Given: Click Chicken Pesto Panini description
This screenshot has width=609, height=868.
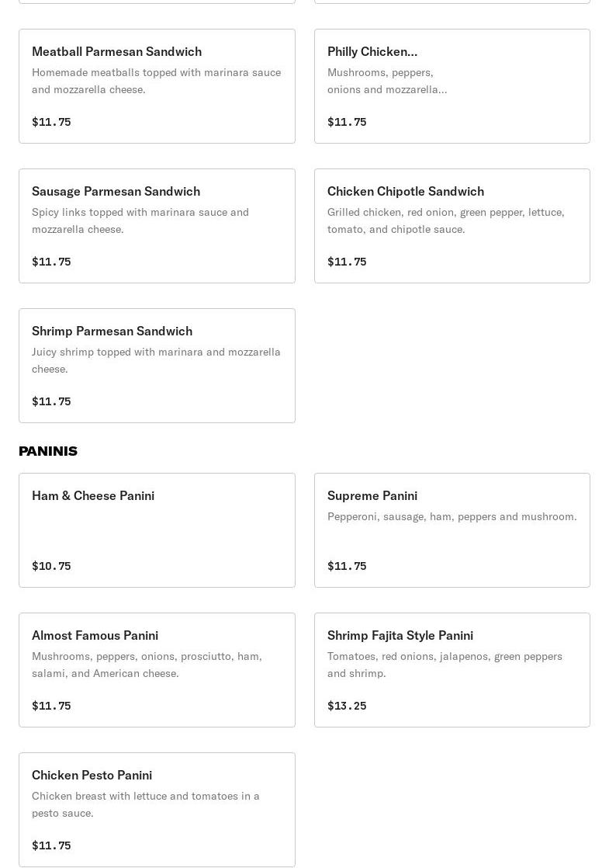Looking at the screenshot, I should coord(145,804).
